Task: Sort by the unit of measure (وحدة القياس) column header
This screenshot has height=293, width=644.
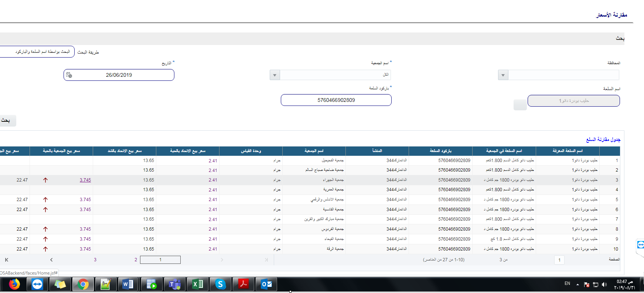Action: pos(251,151)
